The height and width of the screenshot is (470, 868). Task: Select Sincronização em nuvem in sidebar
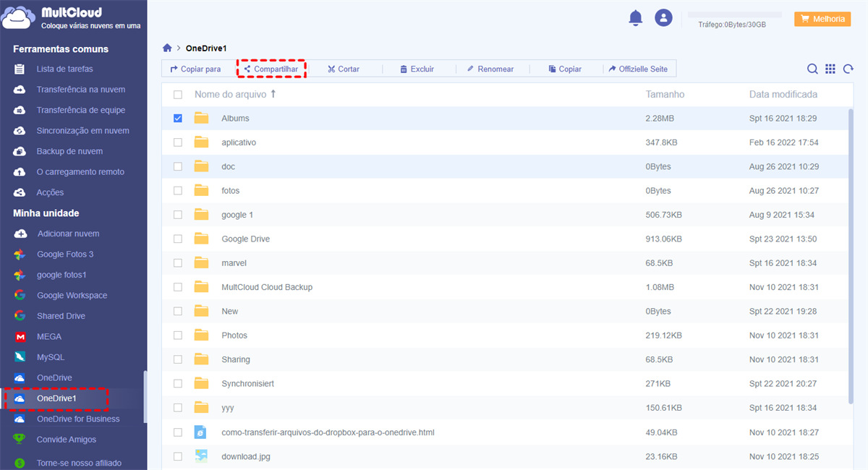point(82,131)
